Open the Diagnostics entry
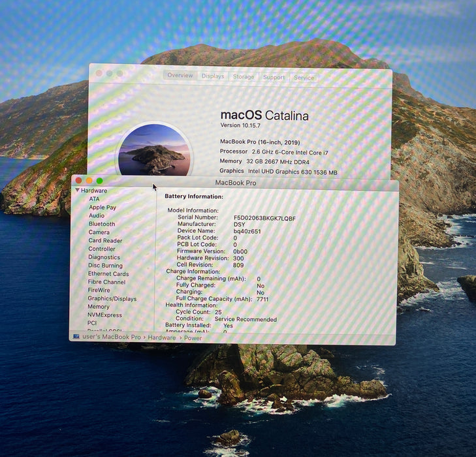 coord(104,257)
